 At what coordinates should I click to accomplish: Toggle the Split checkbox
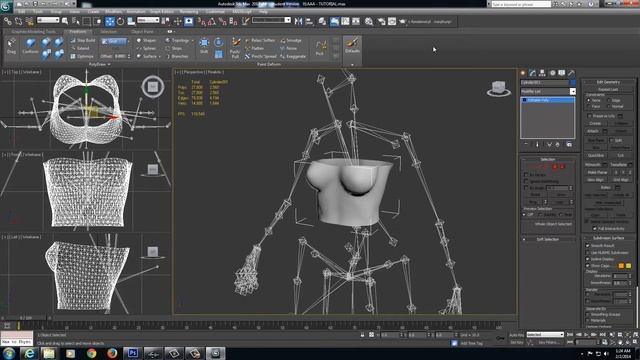pos(611,140)
